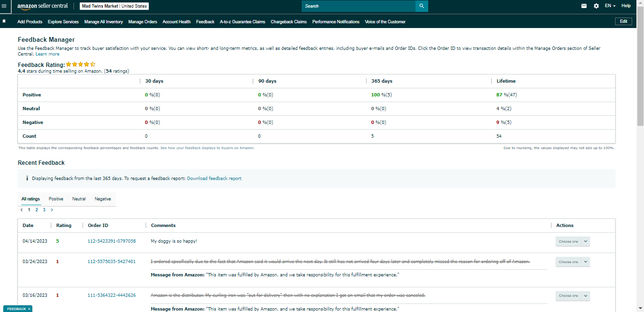The image size is (644, 312).
Task: Click the info icon in feedback notice
Action: tap(27, 179)
